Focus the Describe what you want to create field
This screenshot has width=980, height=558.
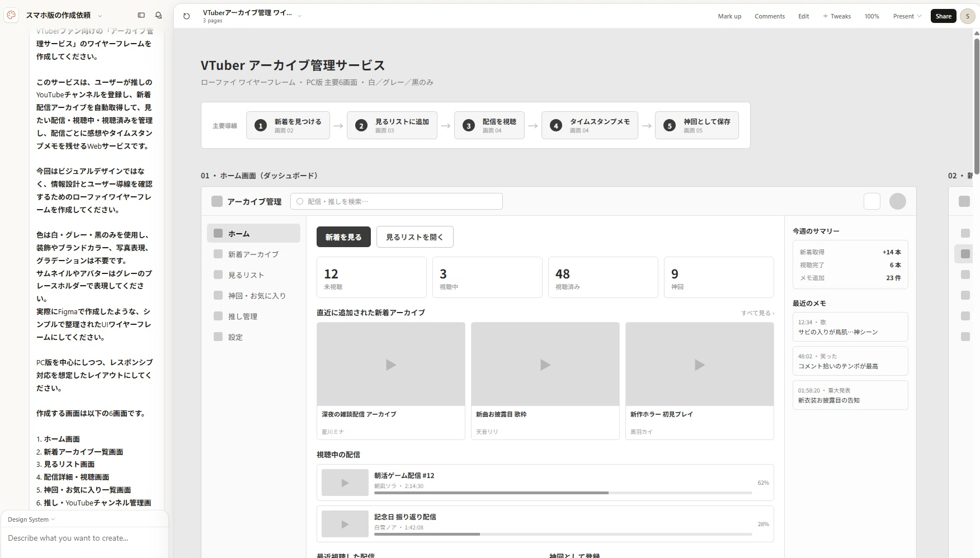tap(84, 538)
